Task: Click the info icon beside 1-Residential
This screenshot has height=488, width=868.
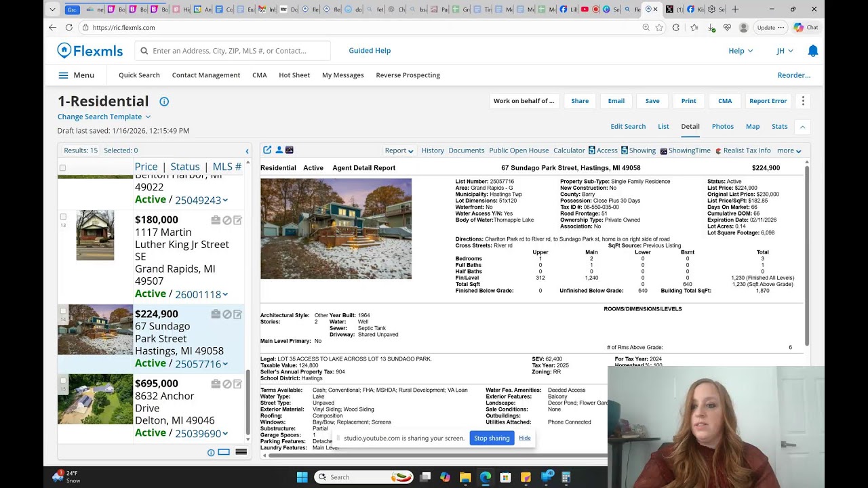Action: point(164,102)
